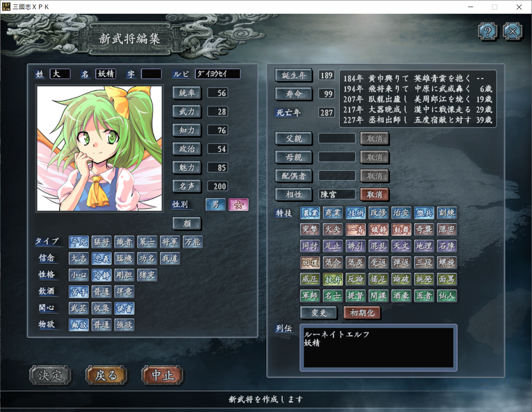Viewport: 532px width, 412px height.
Task: Toggle the 火矢 skill
Action: point(332,230)
